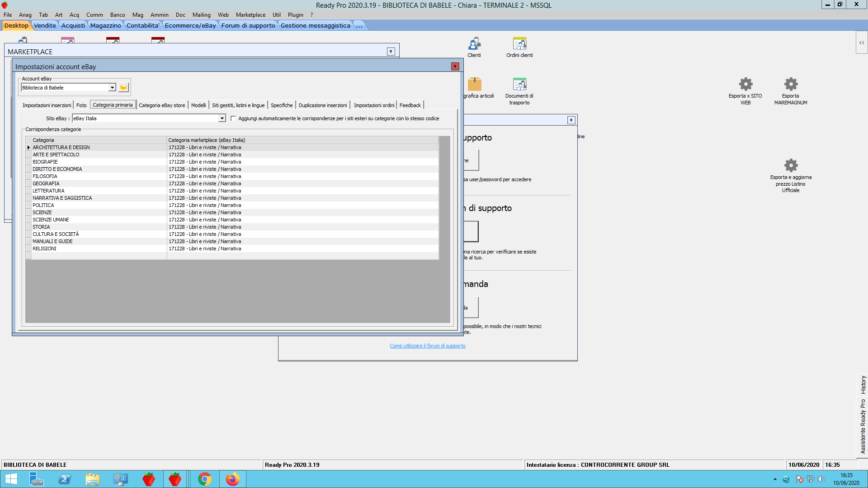Switch to Impostazioni ordini tab
The image size is (868, 488).
pos(374,105)
